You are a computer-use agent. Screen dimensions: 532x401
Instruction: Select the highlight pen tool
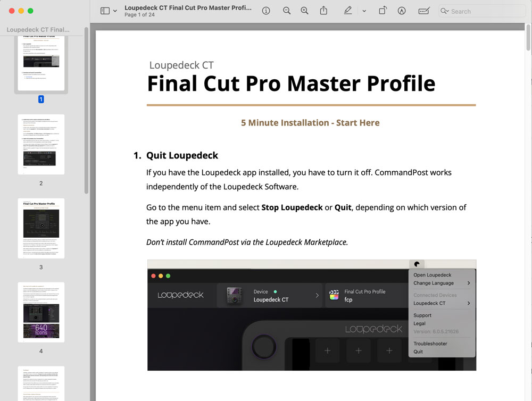coord(348,11)
